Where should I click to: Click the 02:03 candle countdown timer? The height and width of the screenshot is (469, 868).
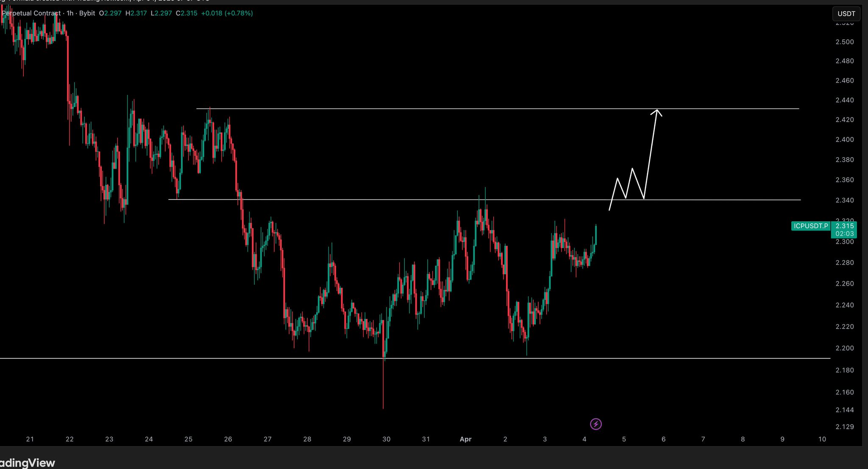pos(844,233)
